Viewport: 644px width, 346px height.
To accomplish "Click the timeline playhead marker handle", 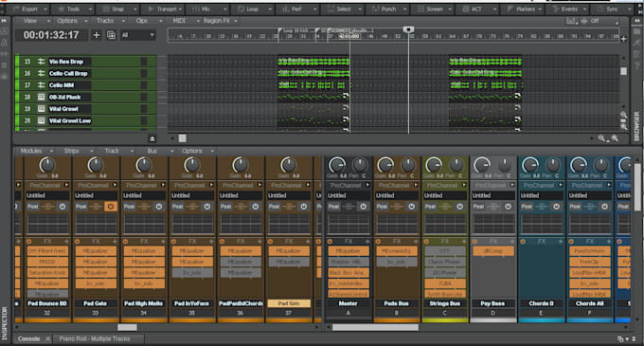I will (x=408, y=29).
